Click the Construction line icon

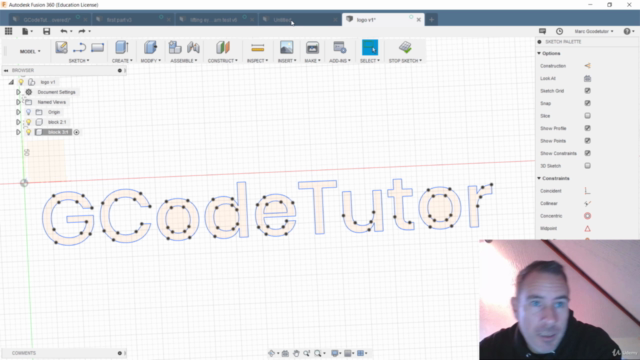point(587,66)
